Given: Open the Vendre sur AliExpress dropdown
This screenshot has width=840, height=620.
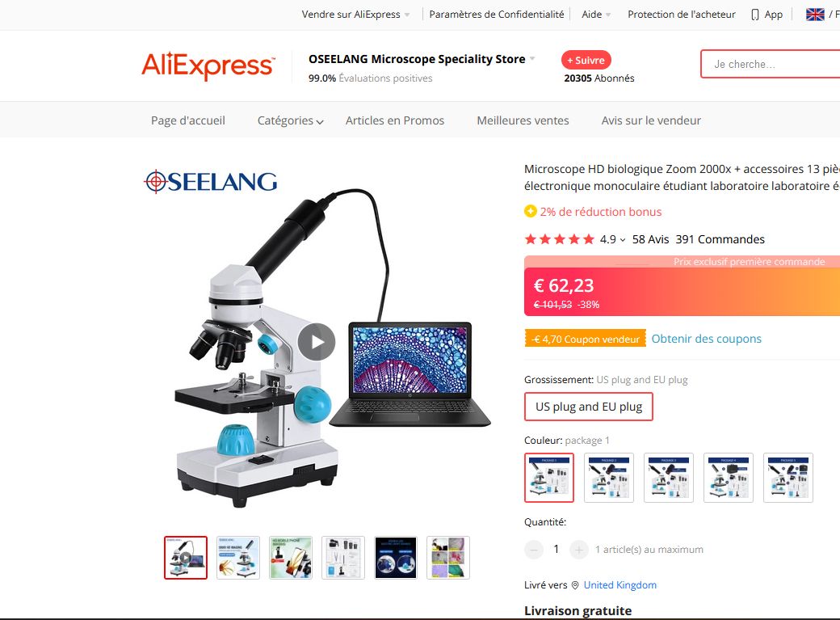Looking at the screenshot, I should tap(355, 15).
